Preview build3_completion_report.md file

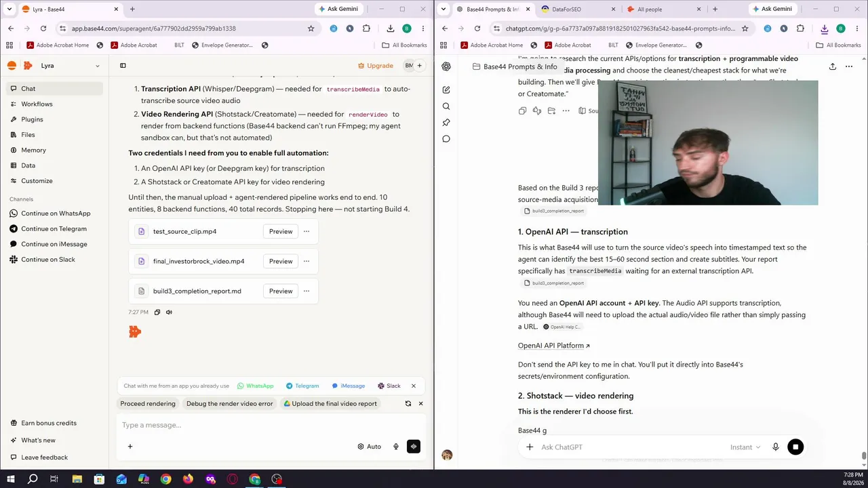point(281,291)
